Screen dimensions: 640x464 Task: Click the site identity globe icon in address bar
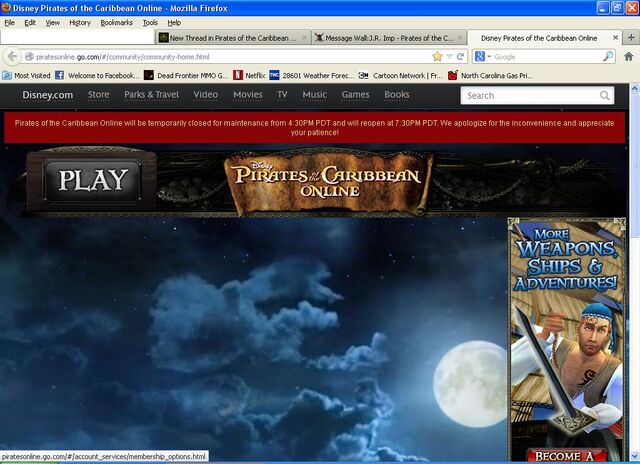(29, 57)
